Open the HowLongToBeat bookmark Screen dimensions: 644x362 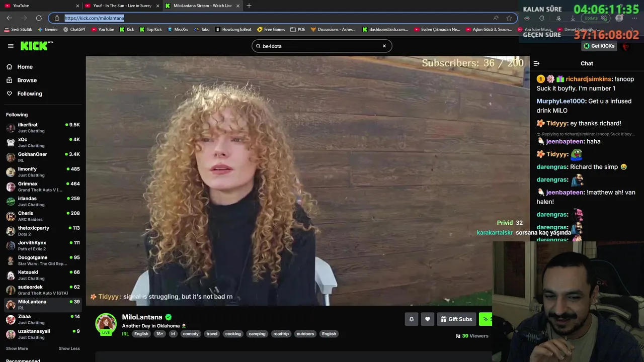233,30
